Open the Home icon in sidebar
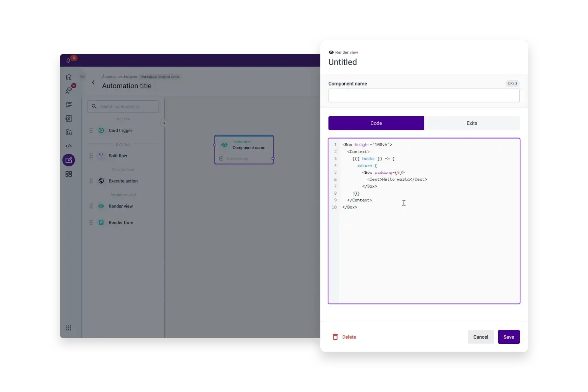Screen dimensions: 588x392 tap(69, 77)
